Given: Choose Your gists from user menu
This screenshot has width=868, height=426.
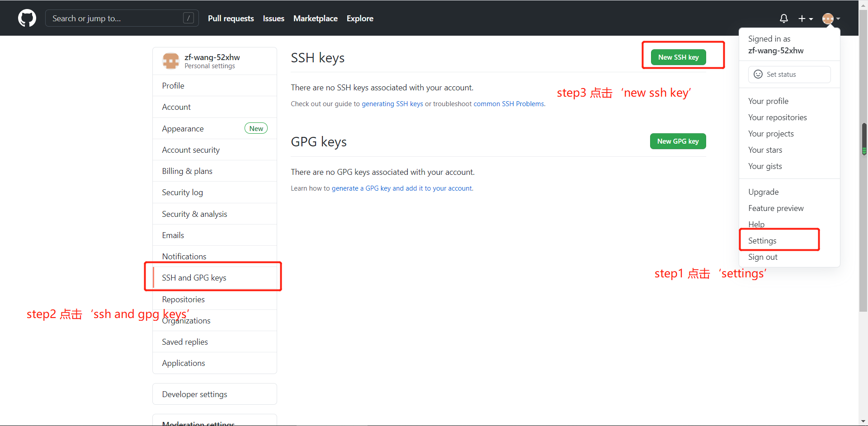Looking at the screenshot, I should (x=789, y=166).
